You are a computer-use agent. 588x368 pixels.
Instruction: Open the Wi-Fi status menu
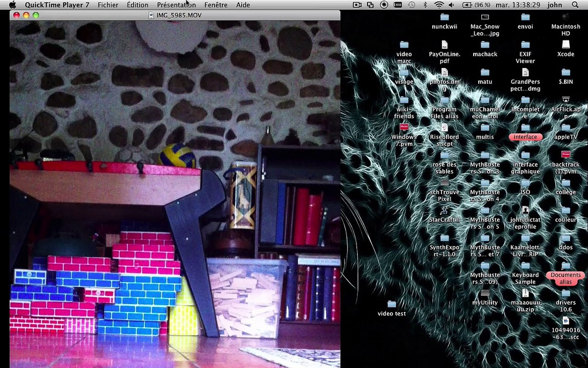point(439,5)
